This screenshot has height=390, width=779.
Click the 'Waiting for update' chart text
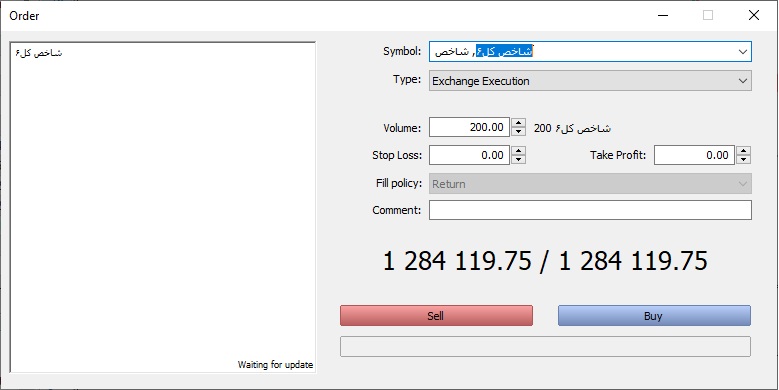pyautogui.click(x=275, y=365)
